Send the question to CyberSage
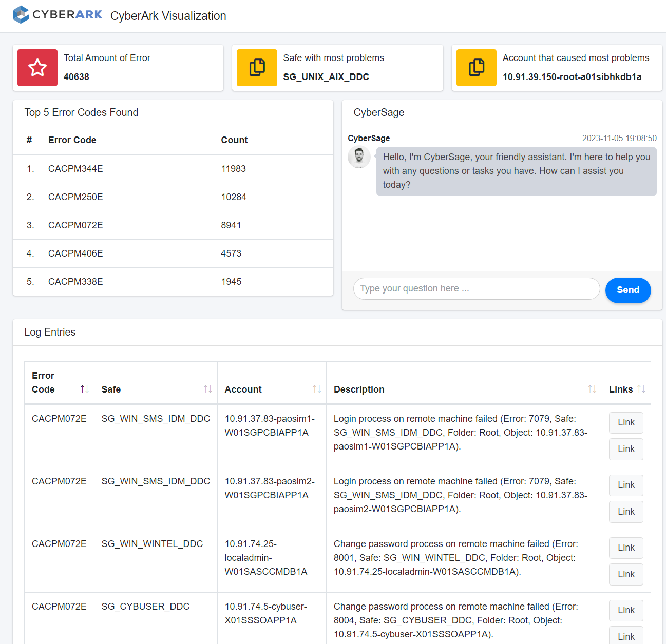 pyautogui.click(x=628, y=290)
